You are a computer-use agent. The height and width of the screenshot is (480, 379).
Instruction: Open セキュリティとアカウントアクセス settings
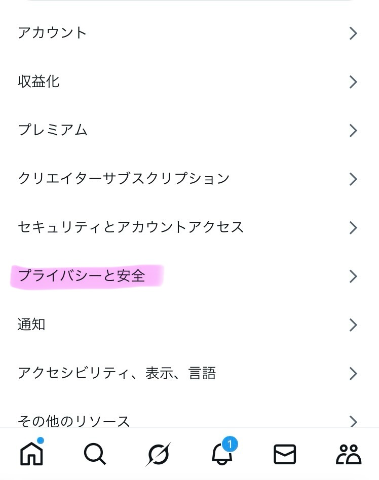pyautogui.click(x=189, y=228)
